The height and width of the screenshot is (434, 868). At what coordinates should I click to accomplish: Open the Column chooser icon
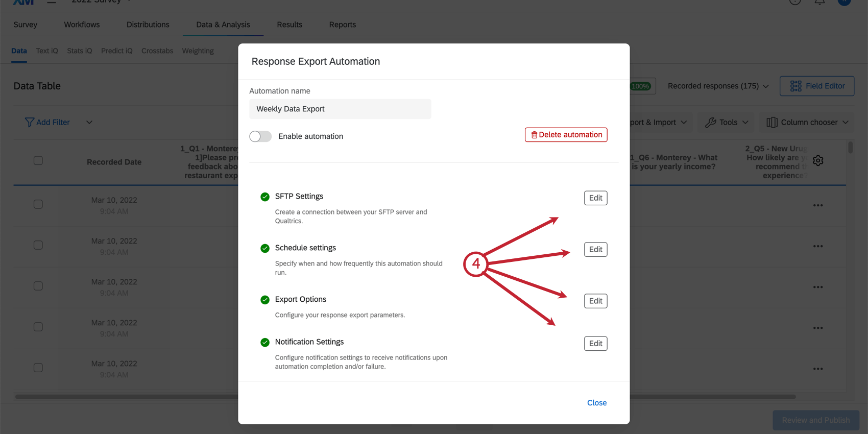(x=773, y=122)
